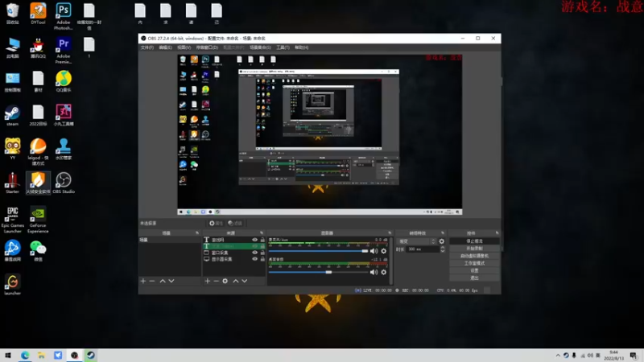
Task: Click the Settings button in Controls
Action: tap(474, 271)
